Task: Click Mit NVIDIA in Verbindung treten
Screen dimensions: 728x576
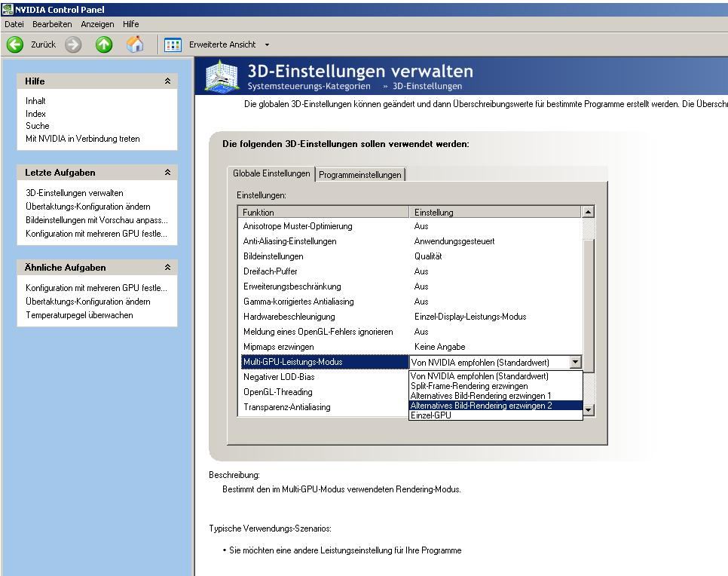Action: point(83,139)
